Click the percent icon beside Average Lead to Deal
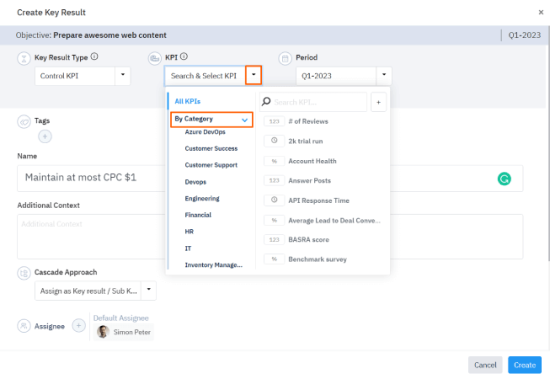Image resolution: width=550 pixels, height=379 pixels. (274, 220)
